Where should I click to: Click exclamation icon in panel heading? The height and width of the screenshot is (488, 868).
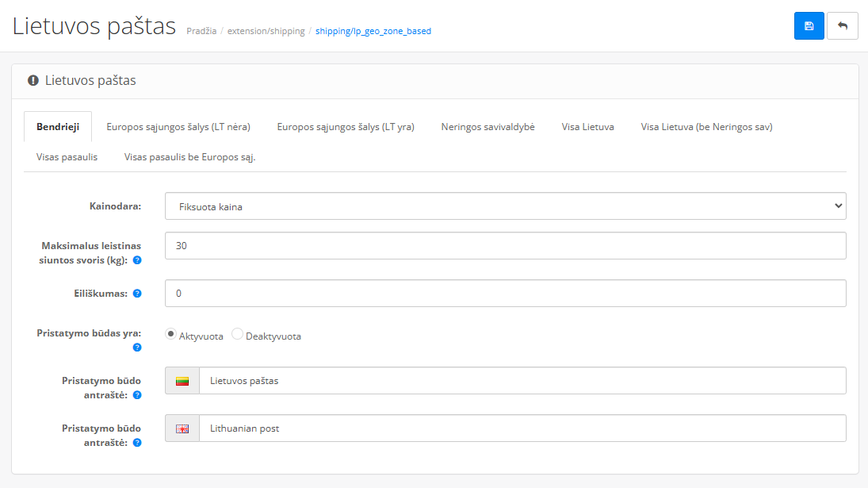pyautogui.click(x=33, y=81)
